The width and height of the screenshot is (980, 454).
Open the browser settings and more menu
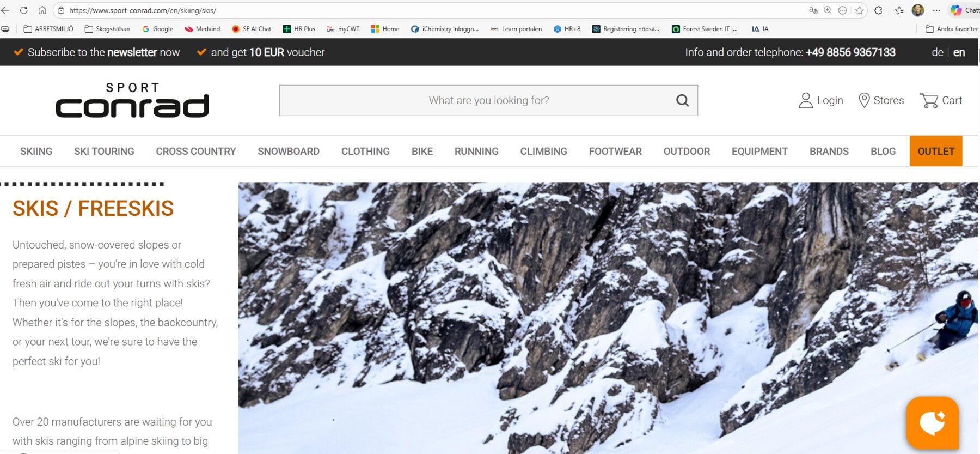tap(936, 10)
